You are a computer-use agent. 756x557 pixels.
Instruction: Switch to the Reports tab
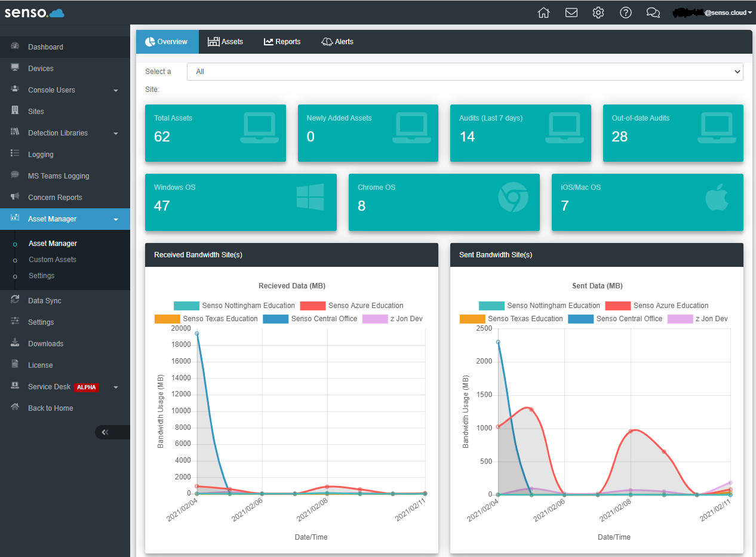[x=282, y=42]
